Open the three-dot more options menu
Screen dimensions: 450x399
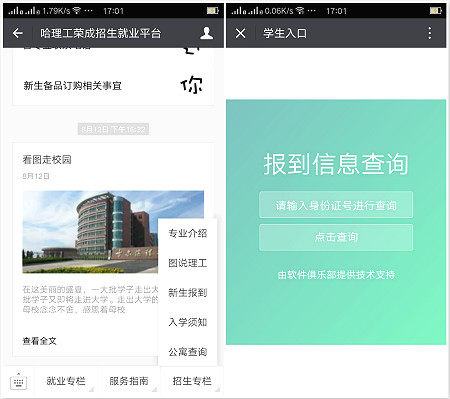[430, 33]
